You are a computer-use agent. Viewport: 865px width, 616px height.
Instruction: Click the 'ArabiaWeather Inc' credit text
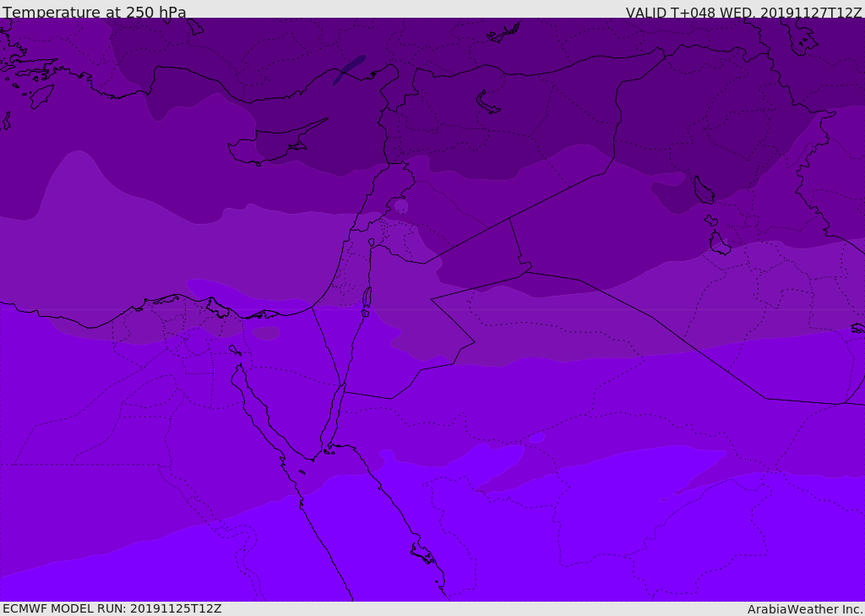click(804, 609)
